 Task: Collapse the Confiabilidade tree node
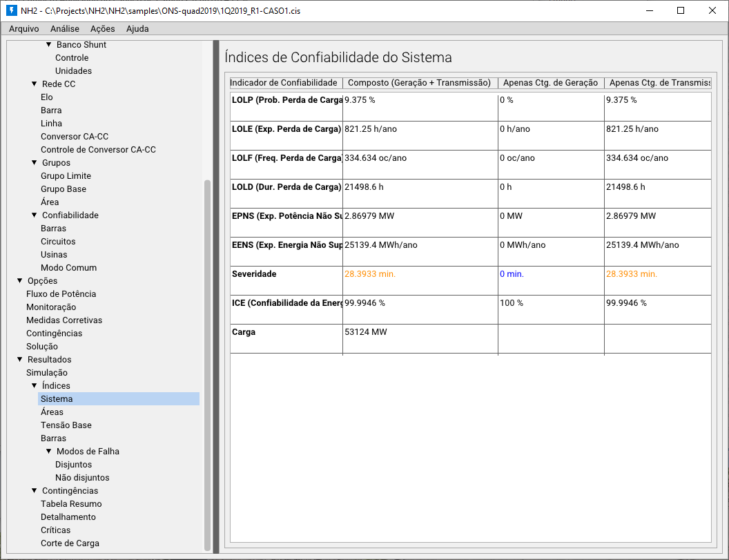(x=35, y=215)
